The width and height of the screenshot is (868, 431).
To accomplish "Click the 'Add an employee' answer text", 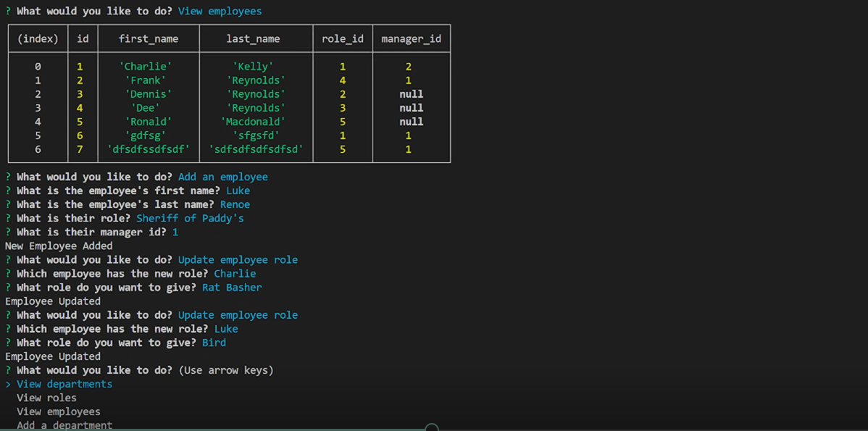I will [223, 177].
